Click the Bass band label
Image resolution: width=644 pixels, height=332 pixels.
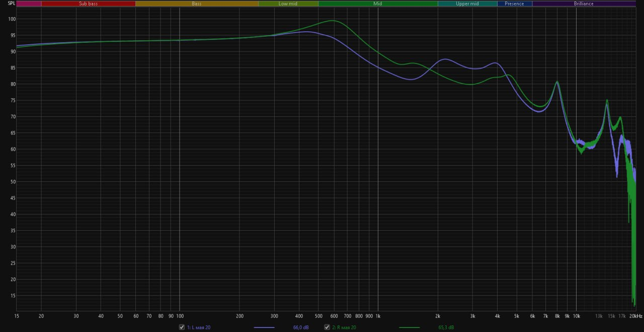pyautogui.click(x=197, y=4)
